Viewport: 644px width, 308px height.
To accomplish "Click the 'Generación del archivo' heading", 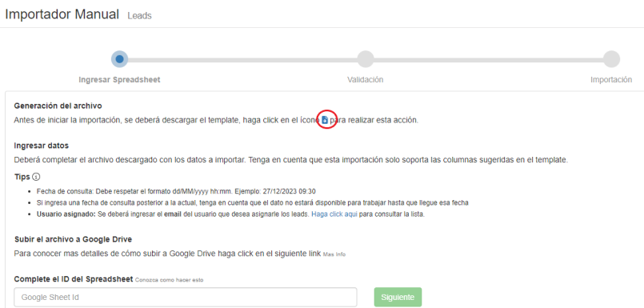I will click(x=58, y=106).
